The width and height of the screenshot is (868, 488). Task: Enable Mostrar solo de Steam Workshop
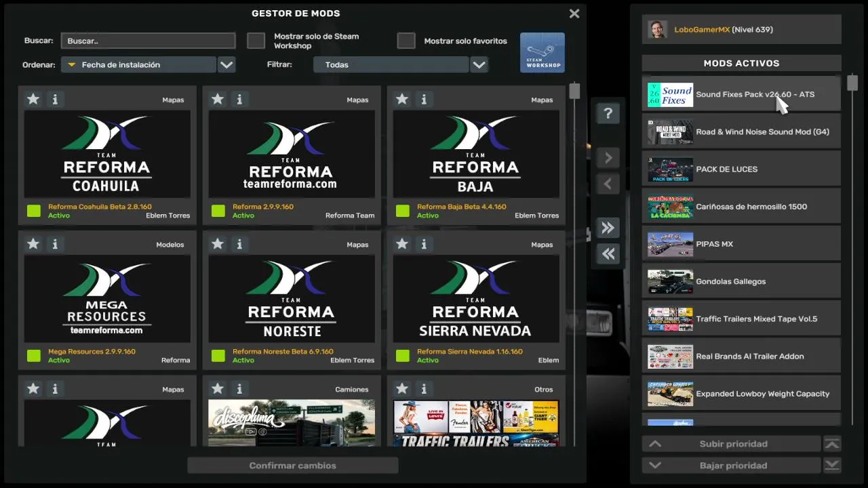pyautogui.click(x=256, y=41)
